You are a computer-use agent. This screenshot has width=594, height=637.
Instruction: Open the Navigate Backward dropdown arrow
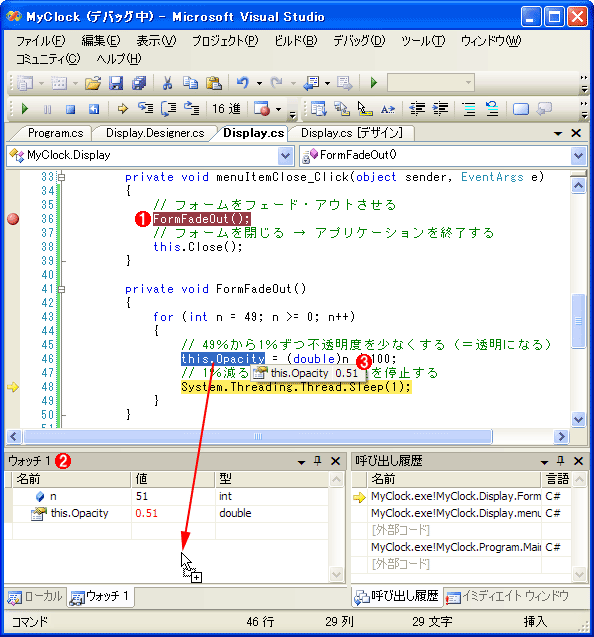pos(327,83)
